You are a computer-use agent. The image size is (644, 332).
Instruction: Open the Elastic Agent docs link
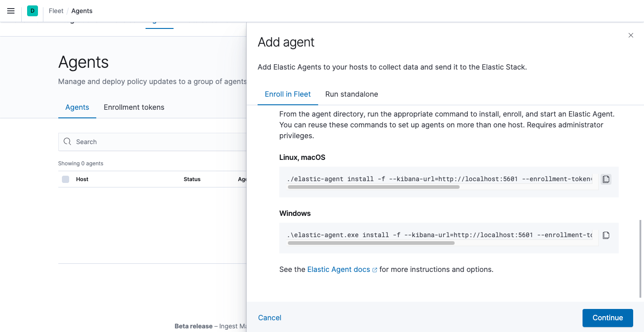[339, 269]
